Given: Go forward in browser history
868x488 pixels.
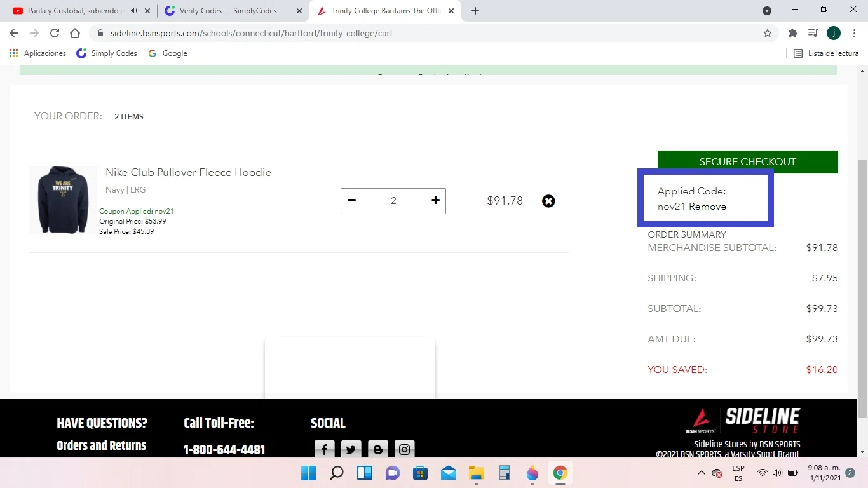Looking at the screenshot, I should [34, 33].
